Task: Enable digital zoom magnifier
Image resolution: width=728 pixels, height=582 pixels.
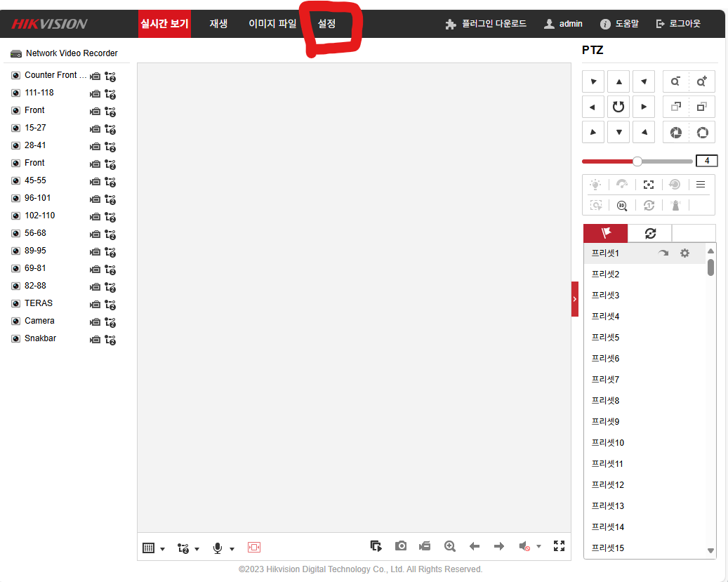Action: [449, 546]
